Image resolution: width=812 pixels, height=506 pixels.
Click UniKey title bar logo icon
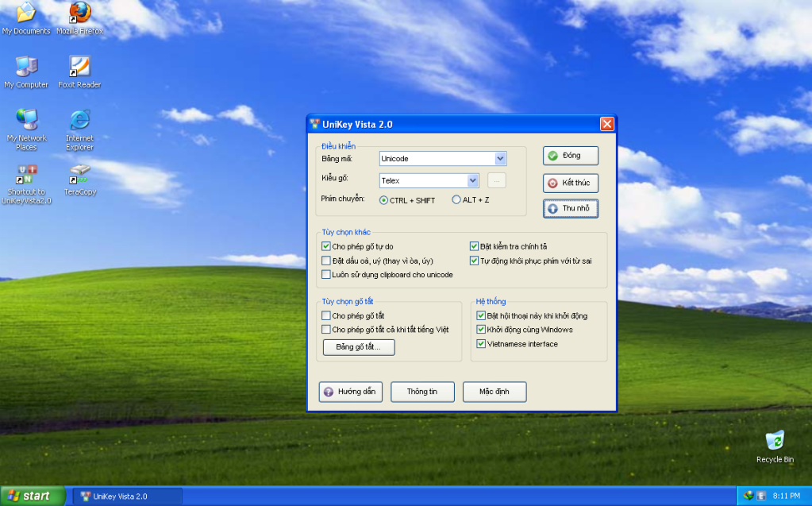point(315,124)
